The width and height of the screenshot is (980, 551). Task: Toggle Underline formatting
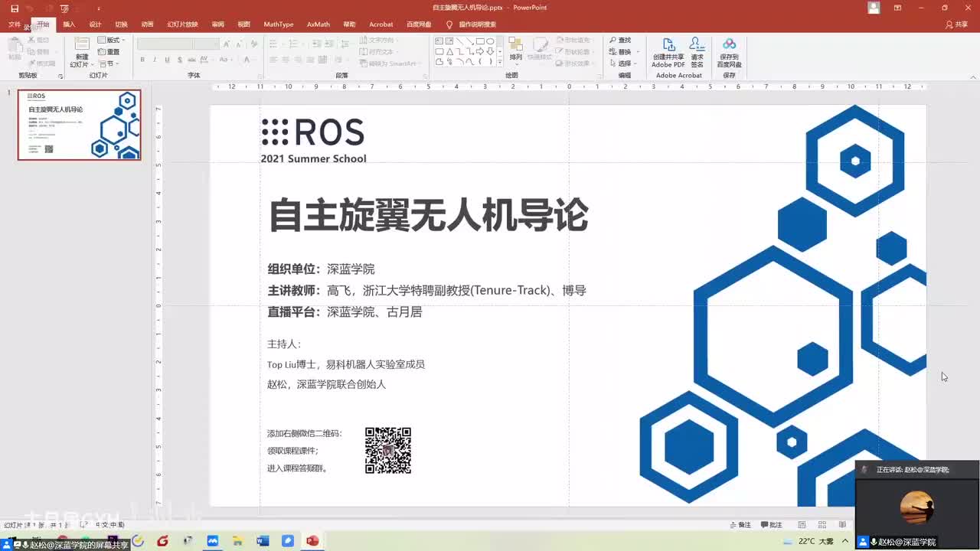167,60
